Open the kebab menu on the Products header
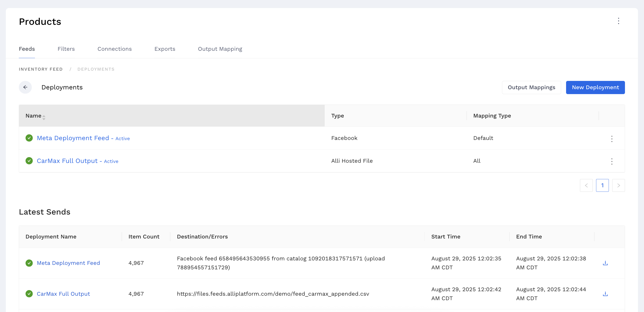 (618, 21)
